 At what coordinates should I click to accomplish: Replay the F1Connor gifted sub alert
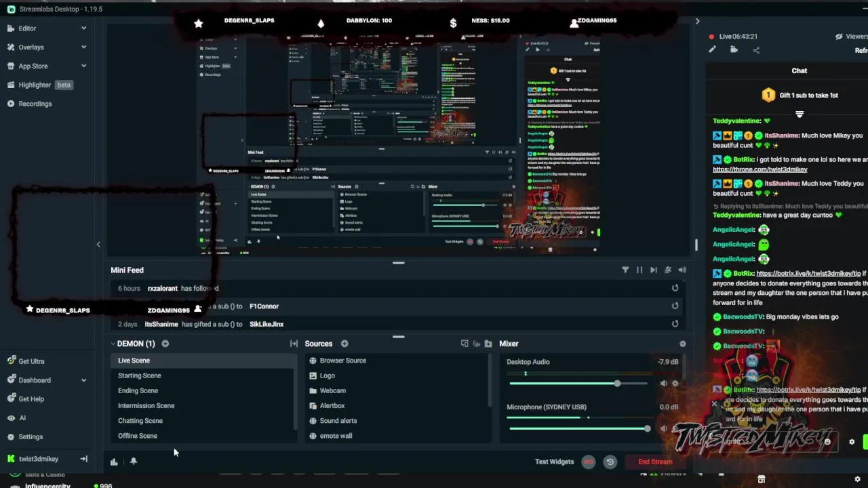click(x=675, y=306)
